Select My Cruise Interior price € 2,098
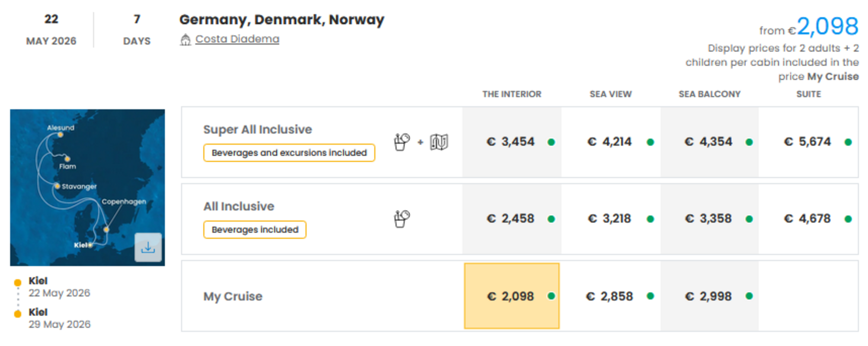This screenshot has height=346, width=868. click(511, 296)
